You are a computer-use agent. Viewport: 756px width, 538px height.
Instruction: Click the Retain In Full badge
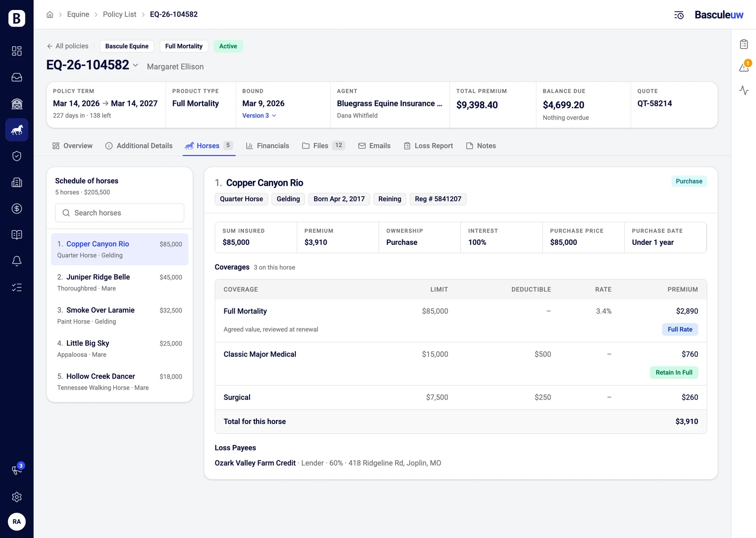click(x=674, y=373)
